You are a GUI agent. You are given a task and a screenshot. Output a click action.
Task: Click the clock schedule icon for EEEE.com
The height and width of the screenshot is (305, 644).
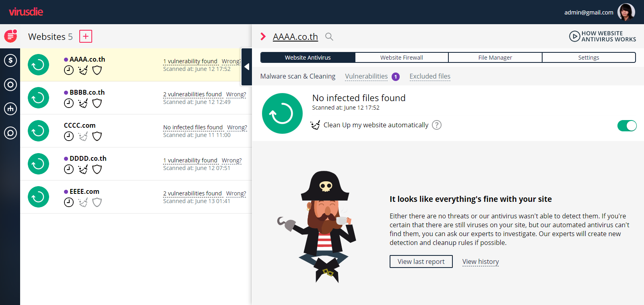click(x=69, y=202)
